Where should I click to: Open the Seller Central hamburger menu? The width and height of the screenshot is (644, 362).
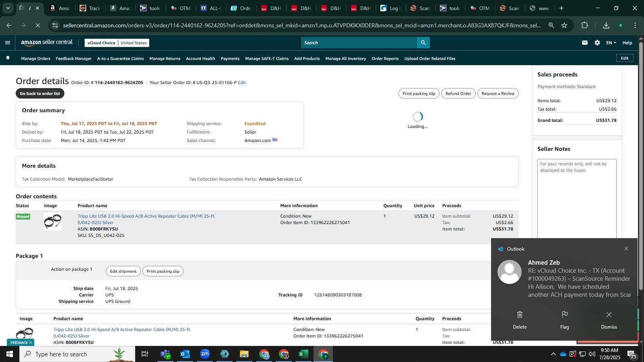8,43
